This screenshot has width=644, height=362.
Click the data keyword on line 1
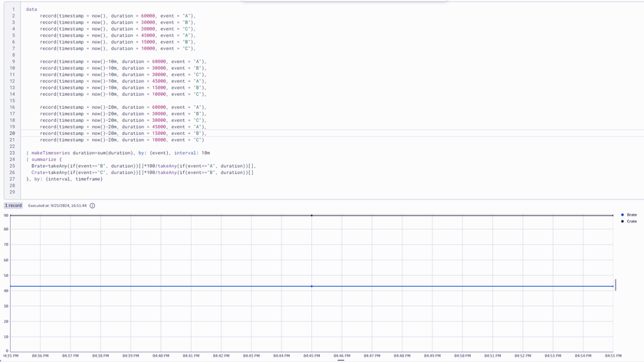point(31,9)
